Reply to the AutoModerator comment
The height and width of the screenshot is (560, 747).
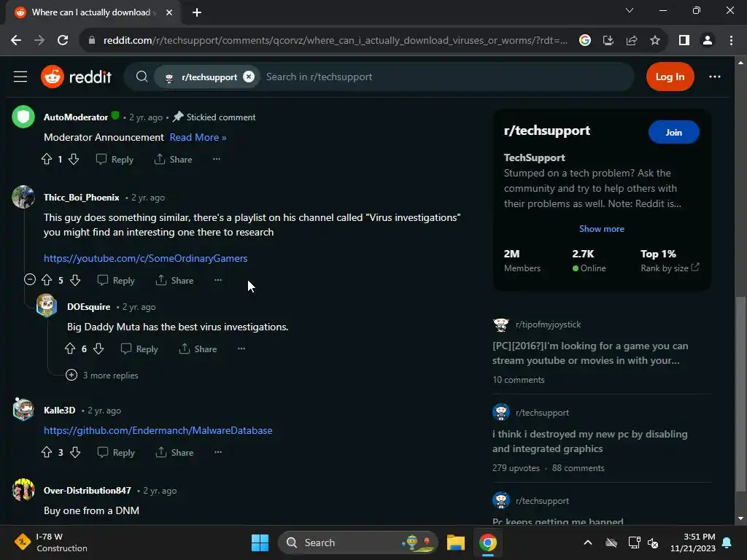115,159
